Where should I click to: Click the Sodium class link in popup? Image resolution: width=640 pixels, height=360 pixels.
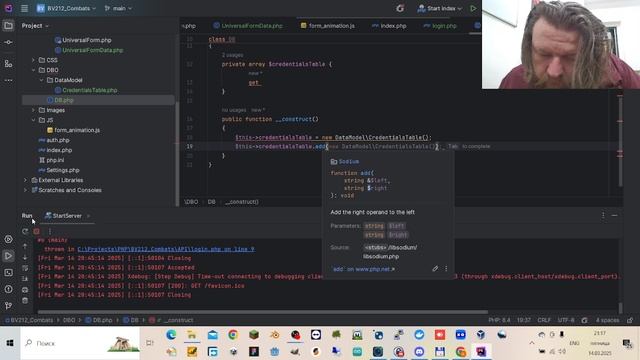coord(349,162)
